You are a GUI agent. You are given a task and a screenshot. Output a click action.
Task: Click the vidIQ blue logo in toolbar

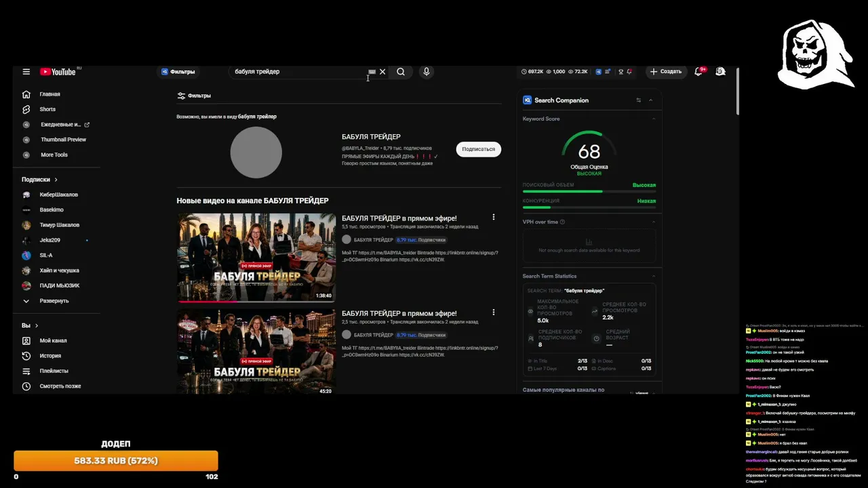click(599, 71)
